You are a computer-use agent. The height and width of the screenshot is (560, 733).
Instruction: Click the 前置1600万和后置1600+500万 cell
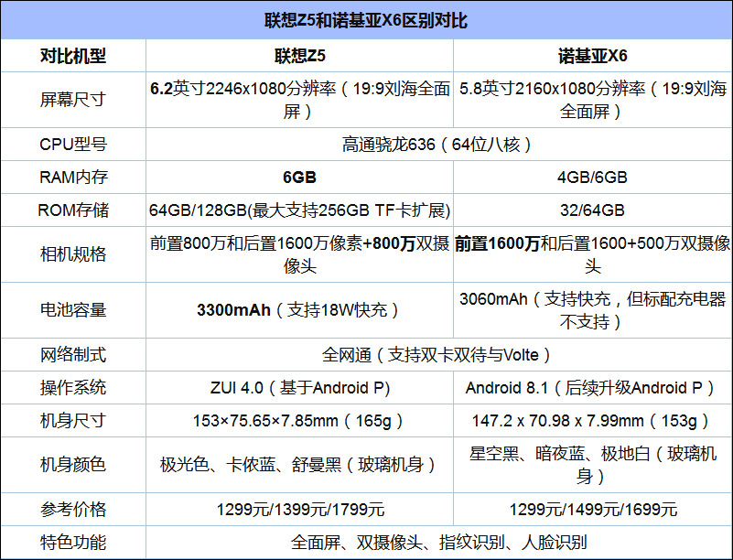pyautogui.click(x=592, y=254)
